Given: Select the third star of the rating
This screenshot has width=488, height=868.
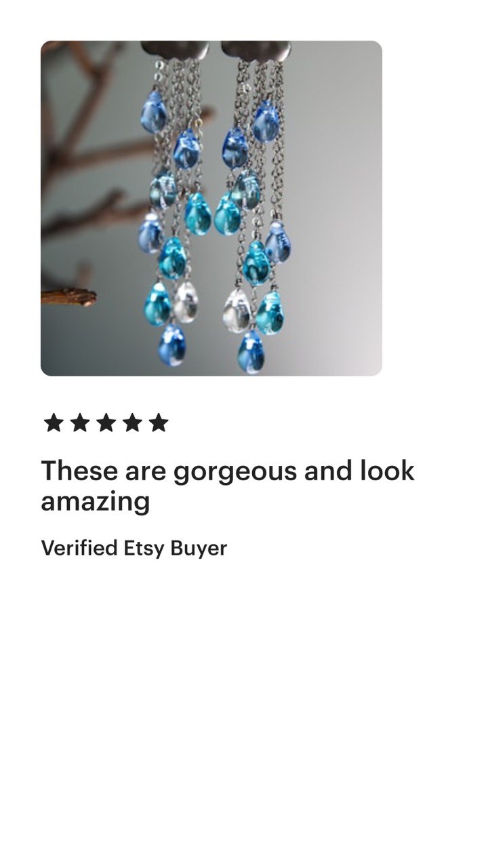Looking at the screenshot, I should 106,422.
